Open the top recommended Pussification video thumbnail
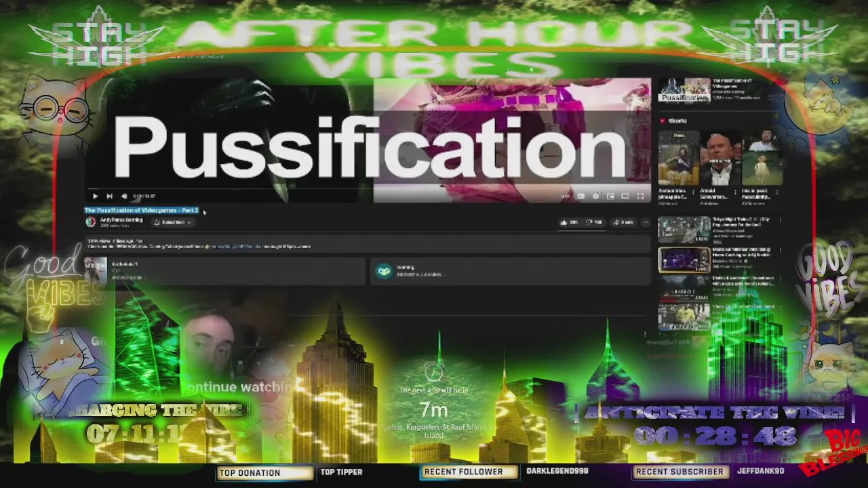 pos(684,91)
